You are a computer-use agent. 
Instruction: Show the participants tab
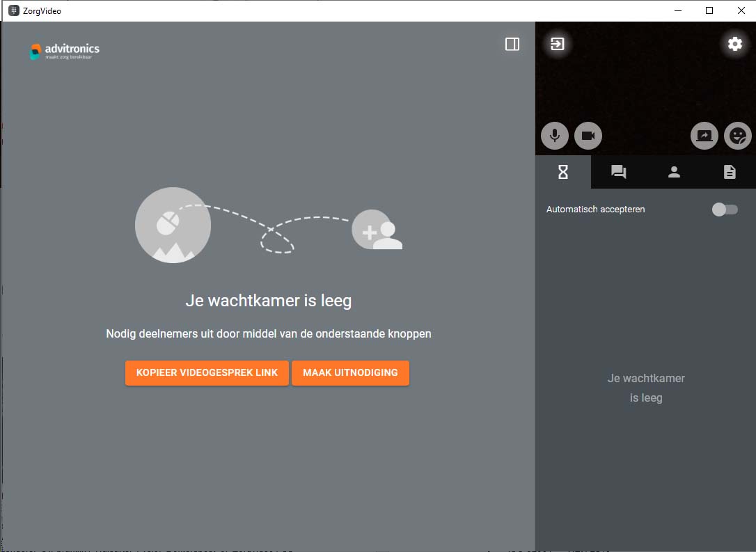click(x=674, y=172)
